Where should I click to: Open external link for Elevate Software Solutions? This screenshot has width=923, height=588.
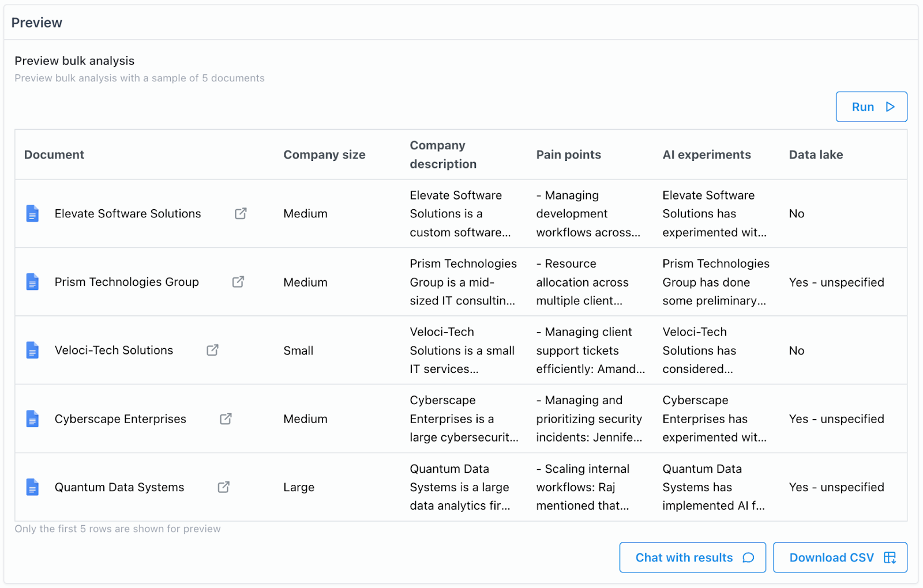[241, 213]
